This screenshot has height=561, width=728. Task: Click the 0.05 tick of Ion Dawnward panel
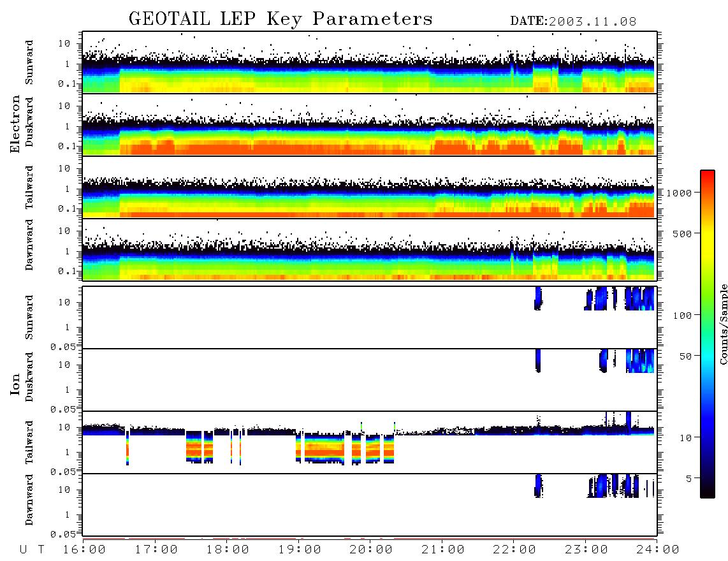pyautogui.click(x=62, y=534)
